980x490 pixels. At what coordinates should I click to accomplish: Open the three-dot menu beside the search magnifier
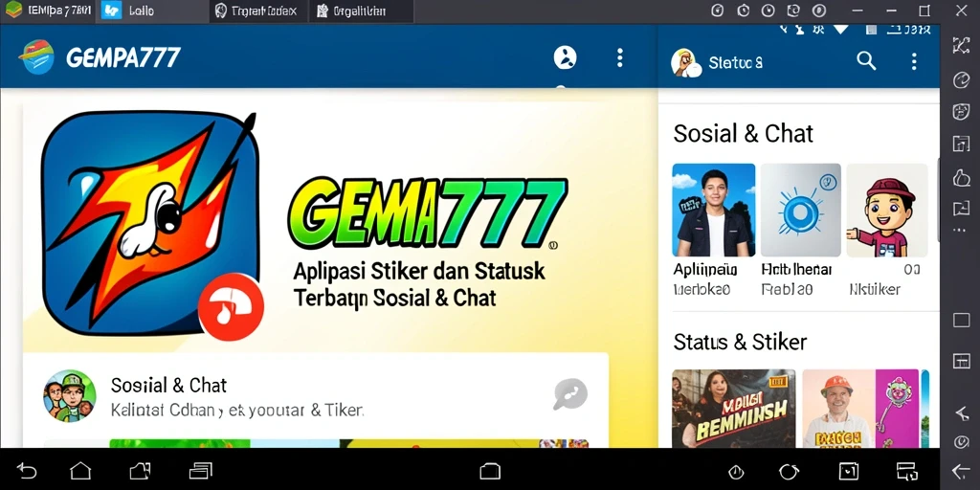coord(914,60)
